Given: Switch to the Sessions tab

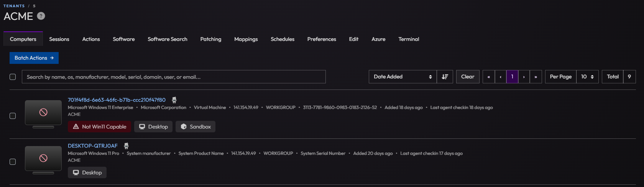Looking at the screenshot, I should point(59,39).
